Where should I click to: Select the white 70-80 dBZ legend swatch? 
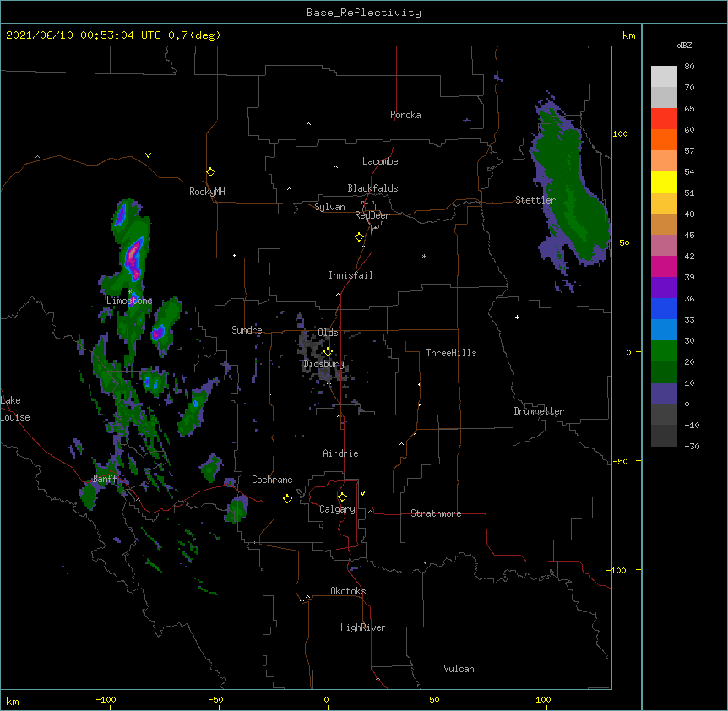[664, 77]
